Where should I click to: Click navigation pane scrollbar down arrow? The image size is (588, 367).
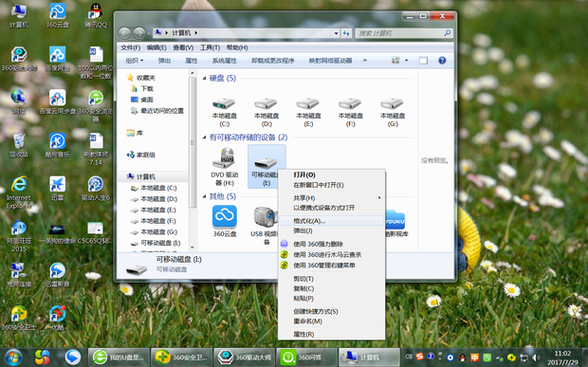pyautogui.click(x=193, y=248)
